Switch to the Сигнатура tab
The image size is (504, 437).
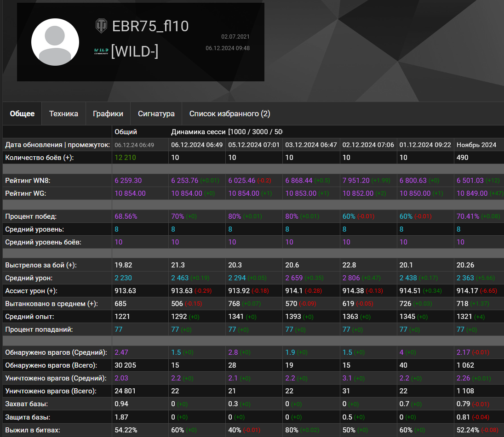click(x=156, y=114)
